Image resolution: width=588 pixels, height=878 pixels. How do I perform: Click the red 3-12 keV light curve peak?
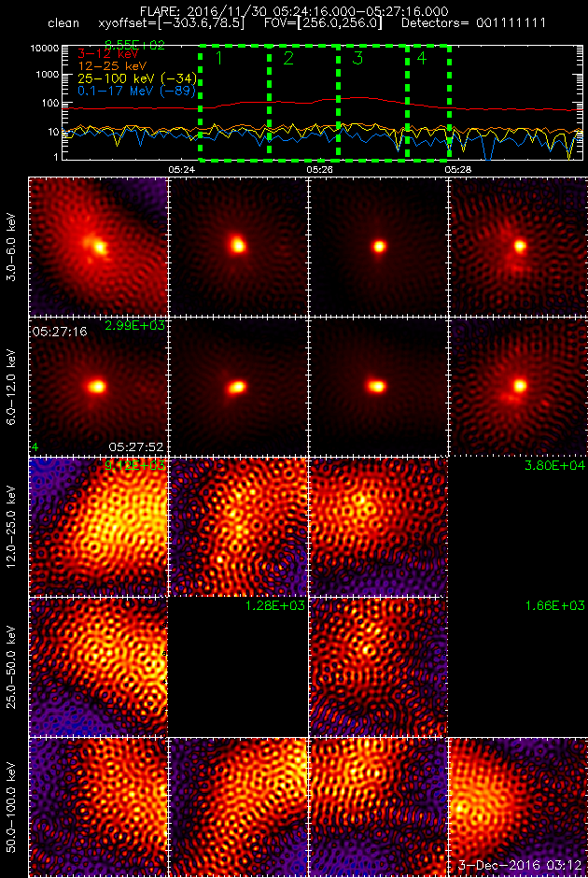pos(358,97)
